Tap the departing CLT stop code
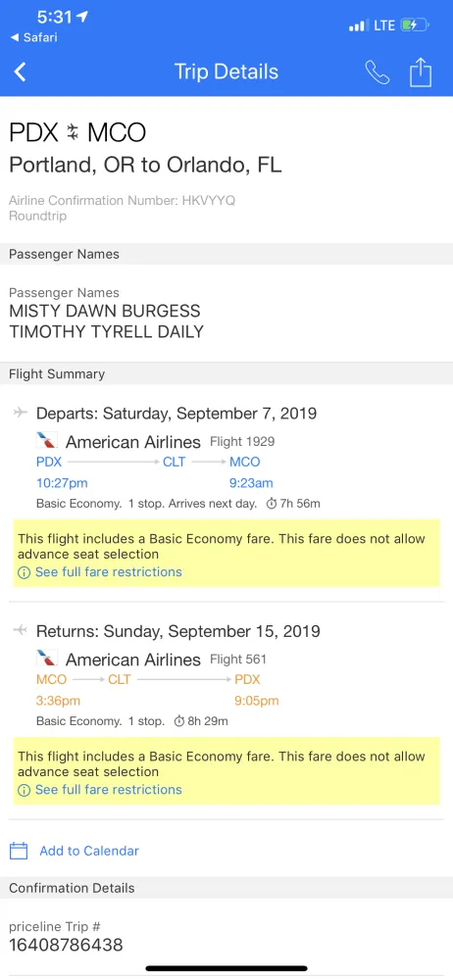 click(174, 462)
